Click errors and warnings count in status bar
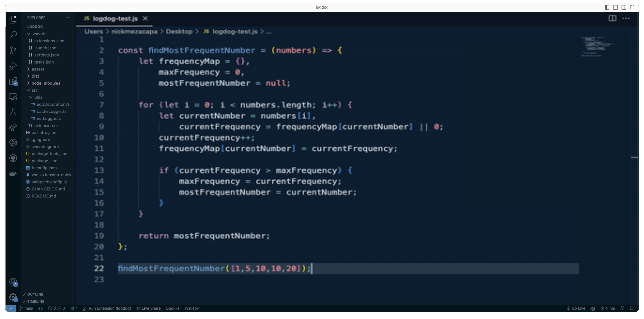 point(56,308)
